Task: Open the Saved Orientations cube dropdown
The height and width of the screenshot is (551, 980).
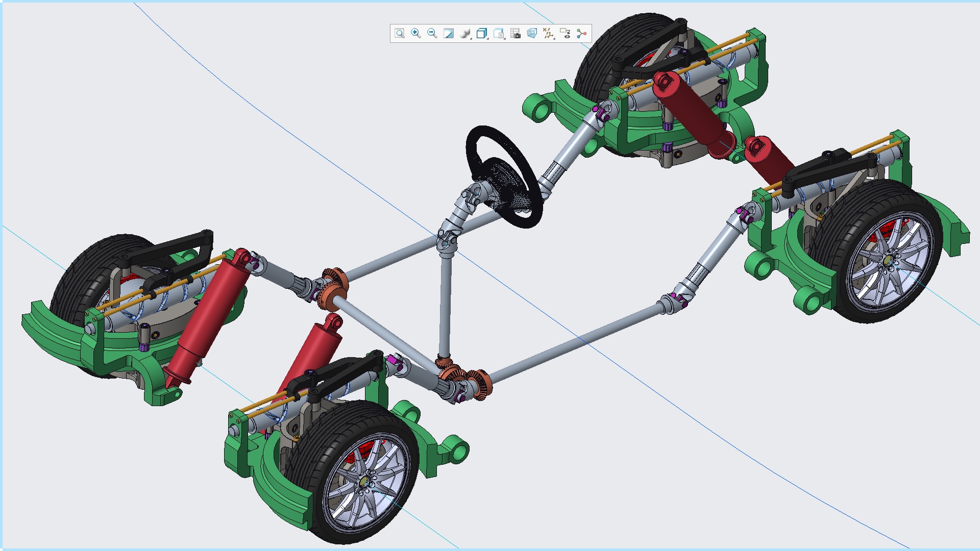Action: click(482, 34)
